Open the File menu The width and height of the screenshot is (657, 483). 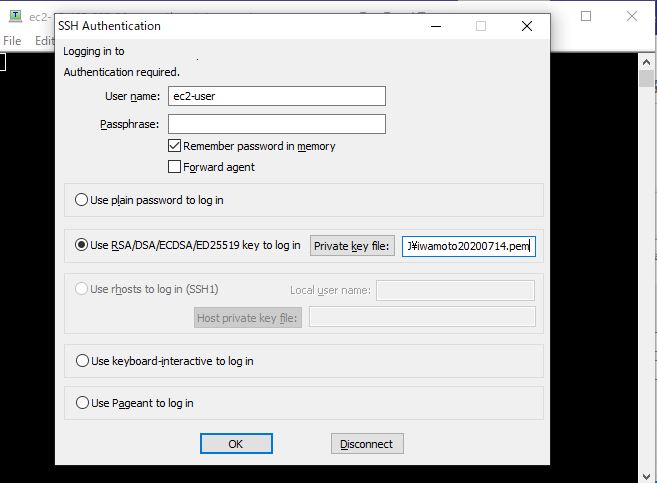point(12,41)
